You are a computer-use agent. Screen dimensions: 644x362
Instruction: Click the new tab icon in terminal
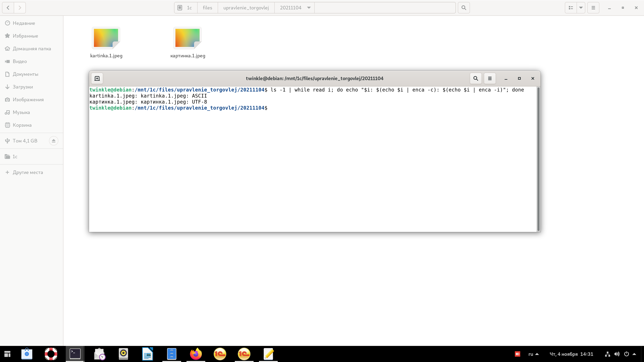[97, 78]
